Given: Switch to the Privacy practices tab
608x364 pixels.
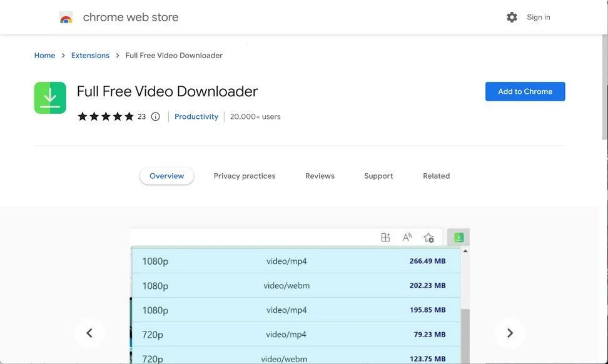Looking at the screenshot, I should tap(245, 176).
